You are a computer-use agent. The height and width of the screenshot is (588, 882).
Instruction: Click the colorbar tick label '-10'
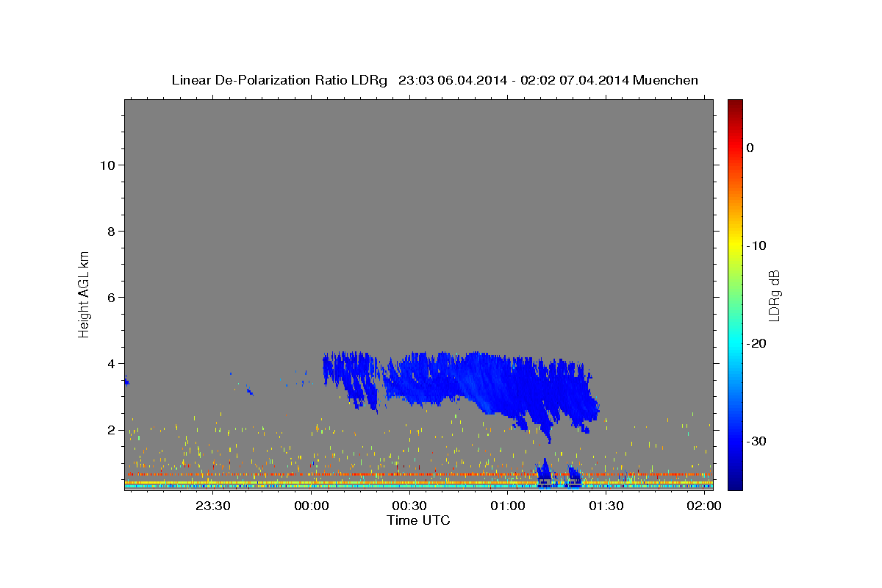coord(757,245)
